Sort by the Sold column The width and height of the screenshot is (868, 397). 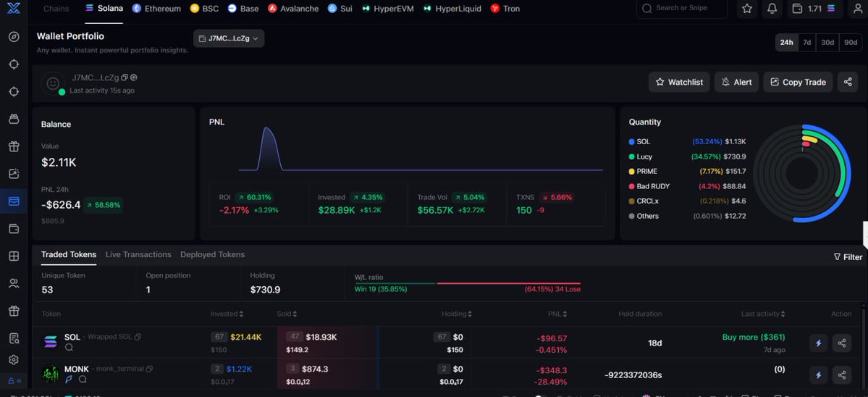click(x=287, y=314)
